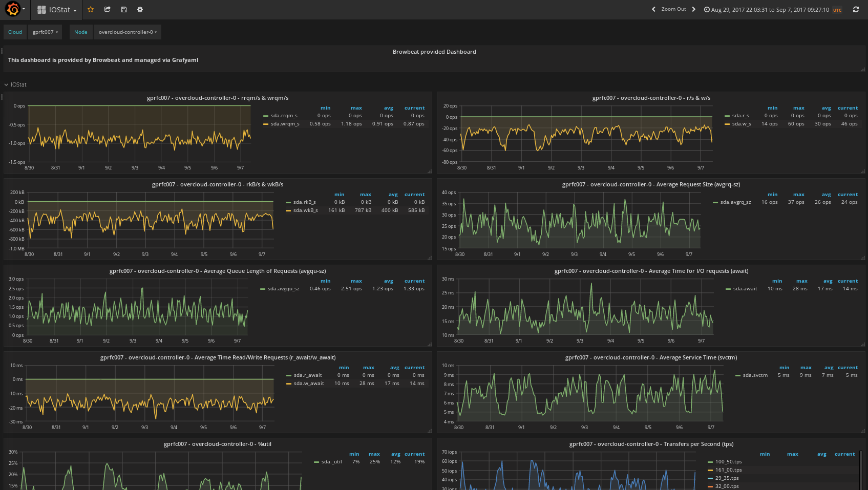This screenshot has height=490, width=868.
Task: Shift time range backward with left arrow
Action: [x=653, y=9]
